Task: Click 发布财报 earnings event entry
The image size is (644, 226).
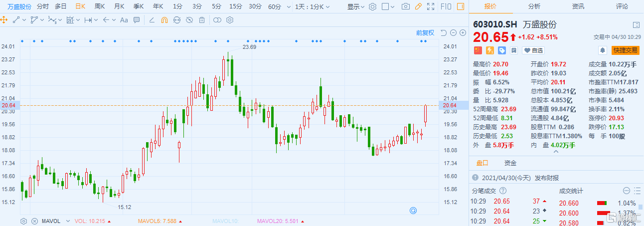Action: click(547, 178)
